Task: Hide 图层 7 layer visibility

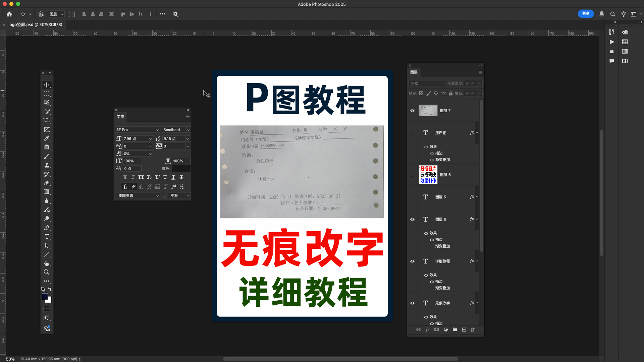Action: tap(412, 111)
